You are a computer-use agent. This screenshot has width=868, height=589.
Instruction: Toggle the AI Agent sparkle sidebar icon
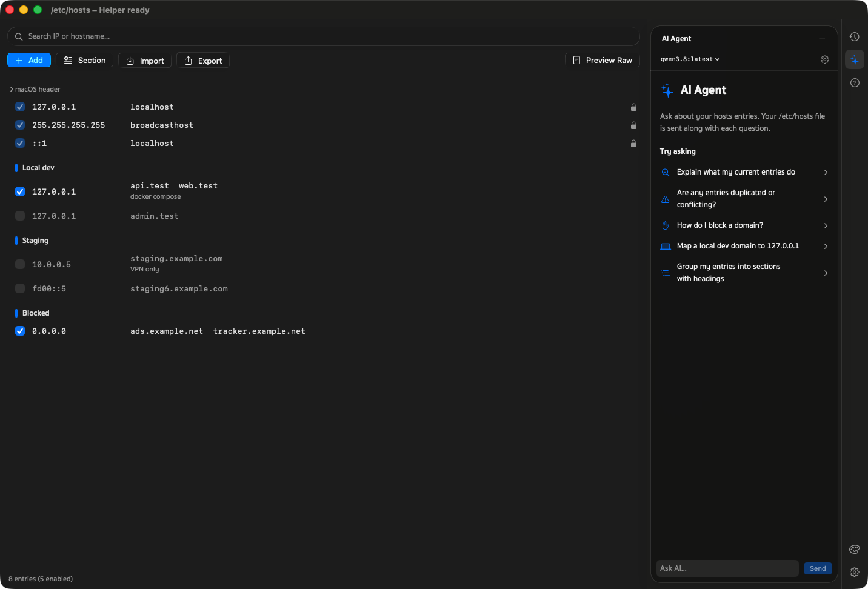point(854,60)
